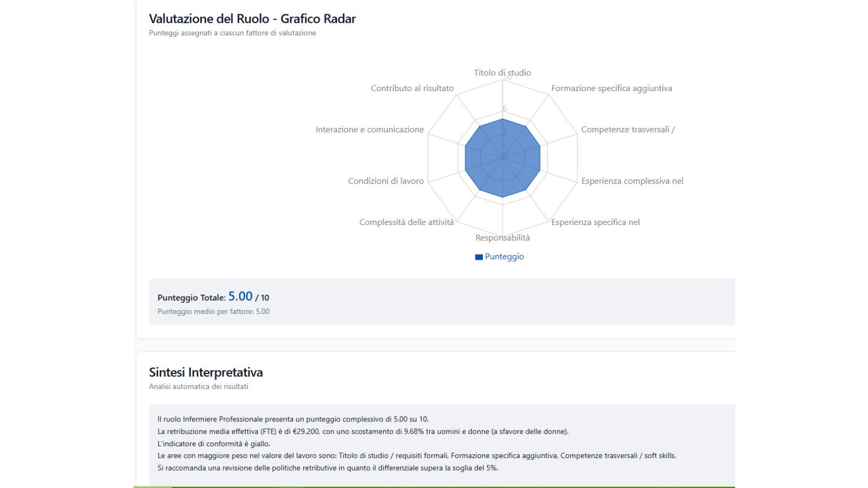Click the blue Punteggio legend color box
This screenshot has height=488, width=868.
point(478,257)
